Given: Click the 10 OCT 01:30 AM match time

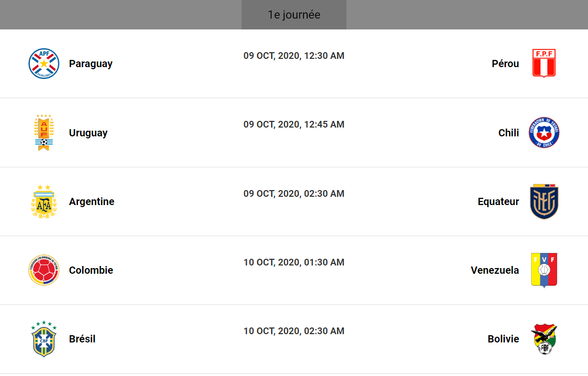Looking at the screenshot, I should tap(294, 262).
